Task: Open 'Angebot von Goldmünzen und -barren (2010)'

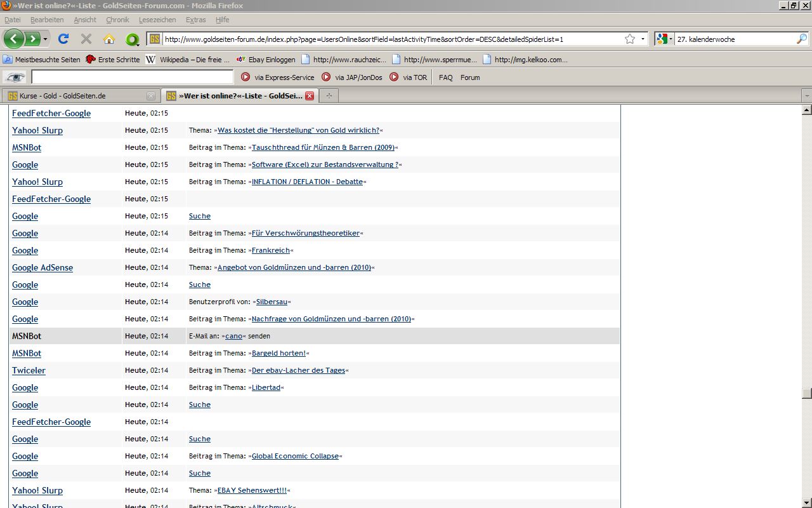Action: [294, 267]
